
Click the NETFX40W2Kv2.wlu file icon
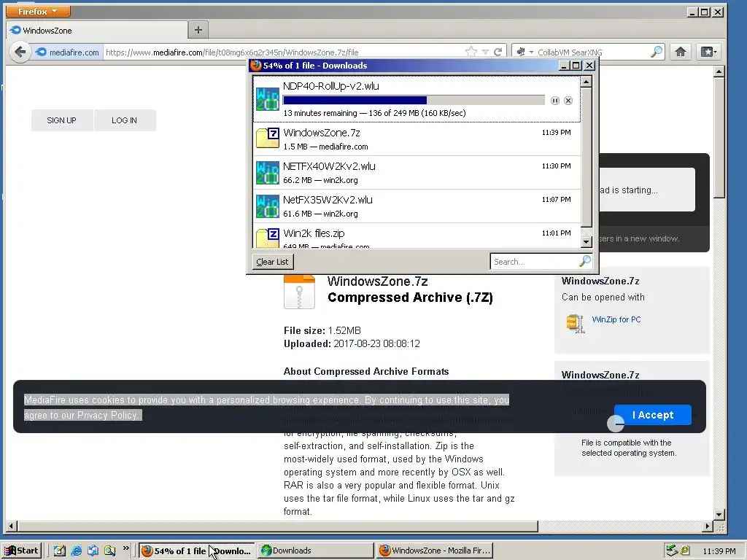coord(268,172)
